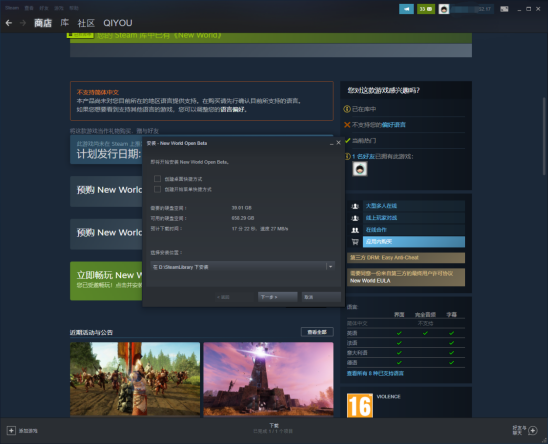The width and height of the screenshot is (548, 444).
Task: Open the Steam menu
Action: 12,8
